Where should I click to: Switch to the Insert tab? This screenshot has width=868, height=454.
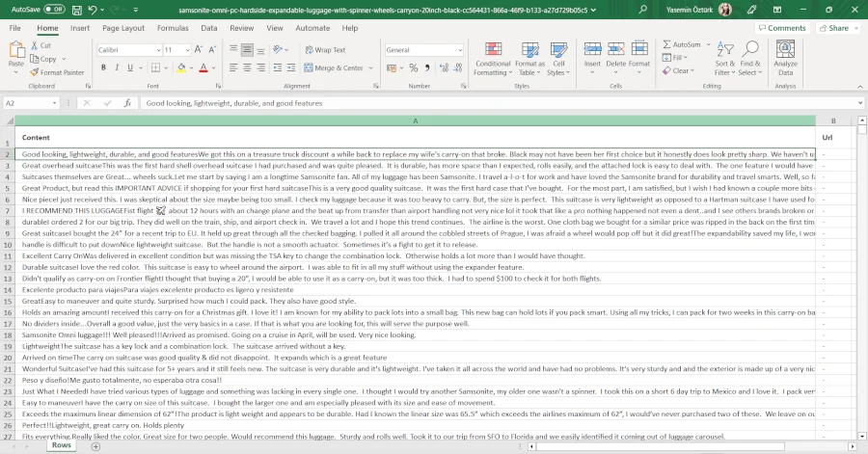pos(80,28)
